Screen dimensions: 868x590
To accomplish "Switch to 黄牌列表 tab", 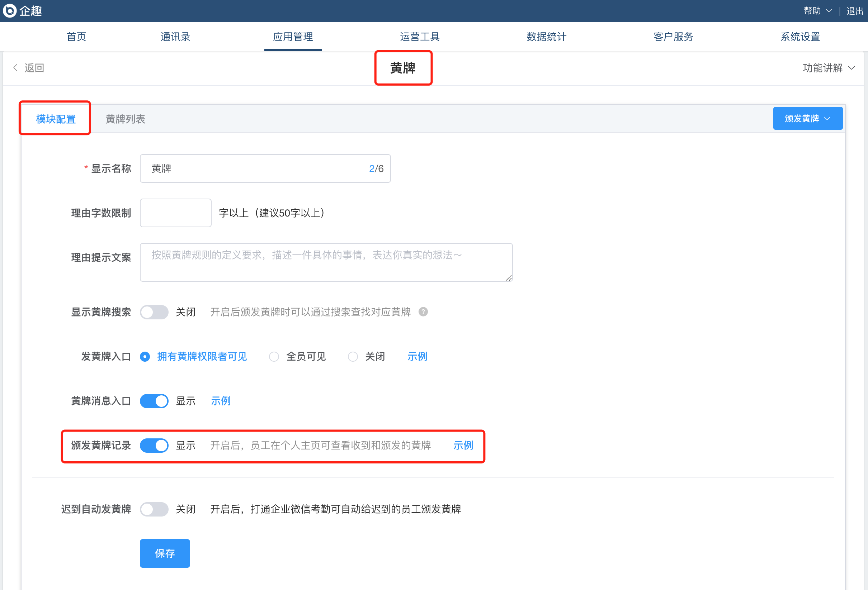I will coord(125,119).
